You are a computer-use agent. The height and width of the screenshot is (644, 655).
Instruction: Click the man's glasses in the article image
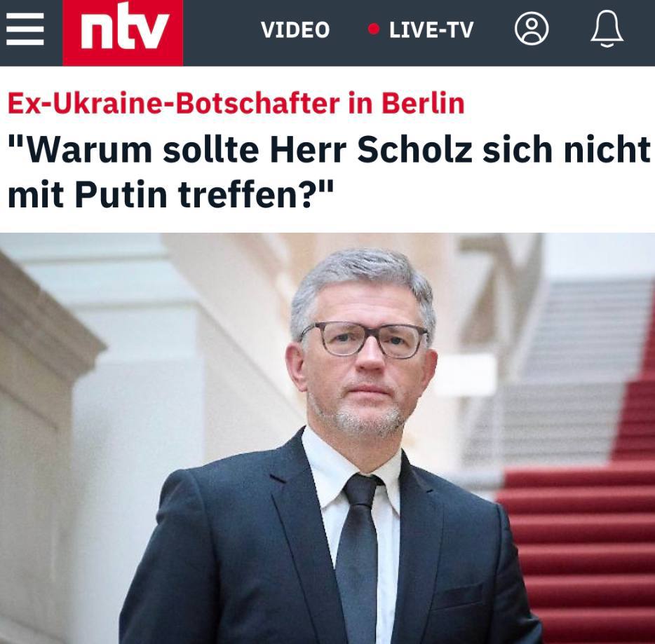click(363, 339)
